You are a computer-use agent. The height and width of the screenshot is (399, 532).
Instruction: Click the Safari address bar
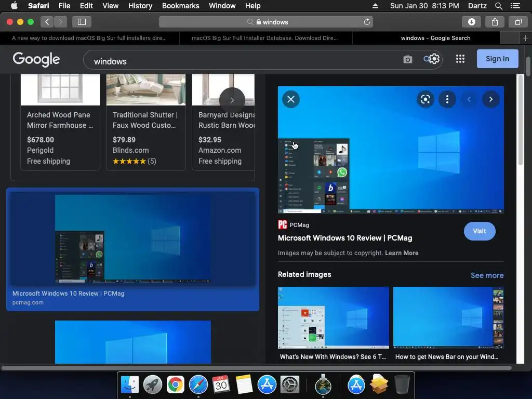265,22
